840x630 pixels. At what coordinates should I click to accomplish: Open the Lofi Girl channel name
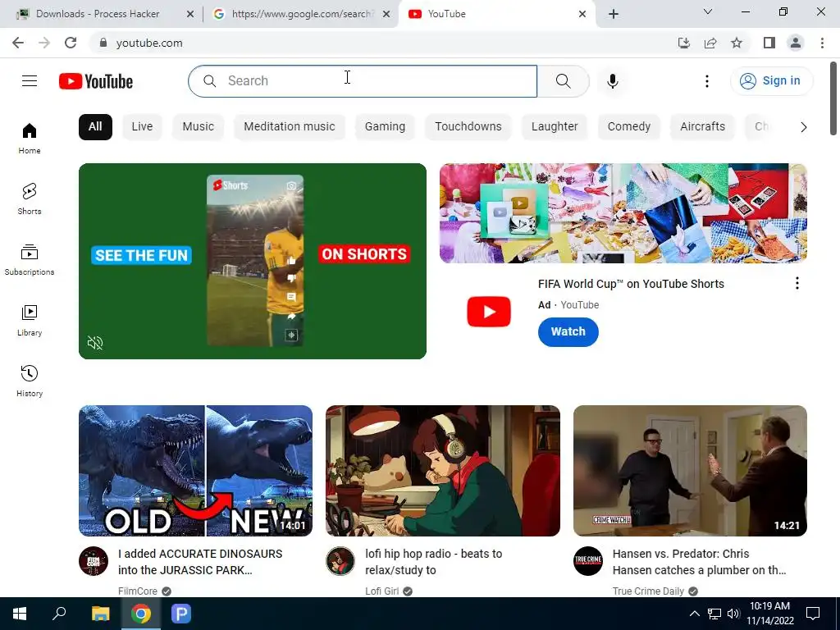(x=382, y=591)
